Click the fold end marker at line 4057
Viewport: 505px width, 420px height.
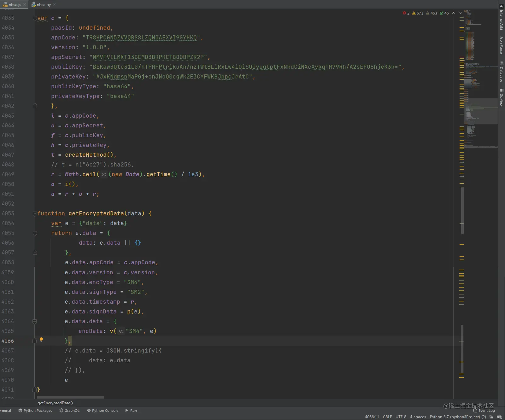point(35,253)
